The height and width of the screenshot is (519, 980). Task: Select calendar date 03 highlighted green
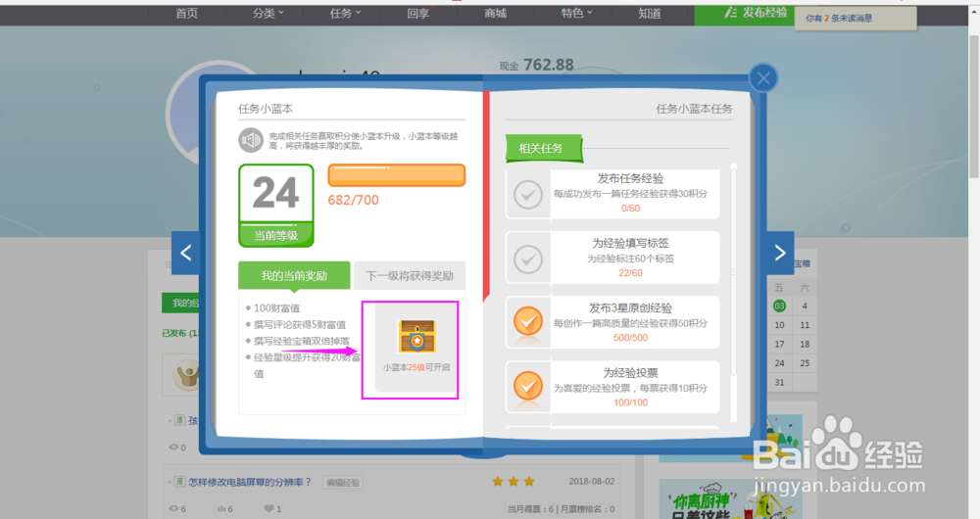779,307
